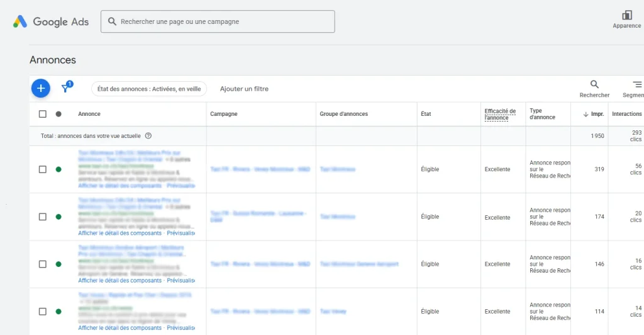Click the '20 clics' interactions cell
The height and width of the screenshot is (335, 644).
coord(635,217)
